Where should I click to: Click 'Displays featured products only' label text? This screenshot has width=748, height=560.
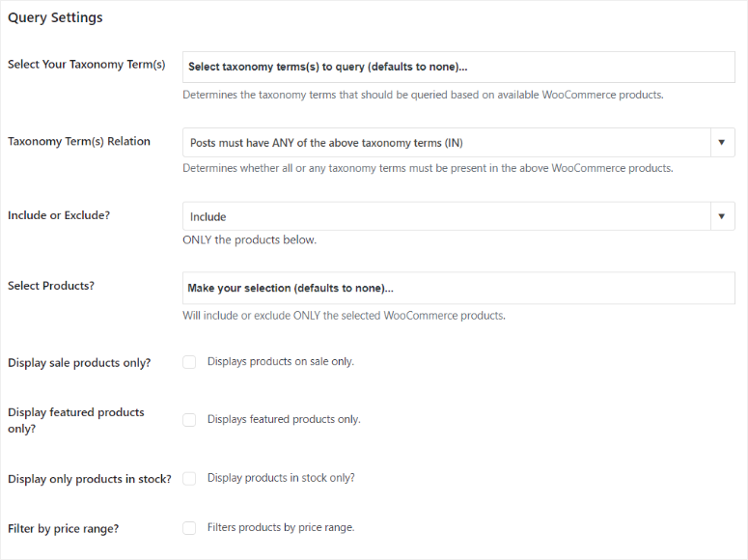284,419
